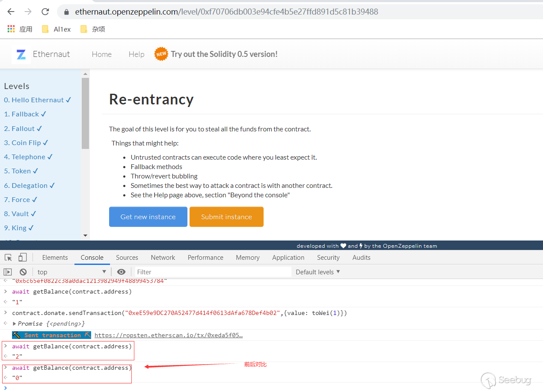Click the Ethernaut brand name
This screenshot has height=392, width=543.
click(x=51, y=54)
